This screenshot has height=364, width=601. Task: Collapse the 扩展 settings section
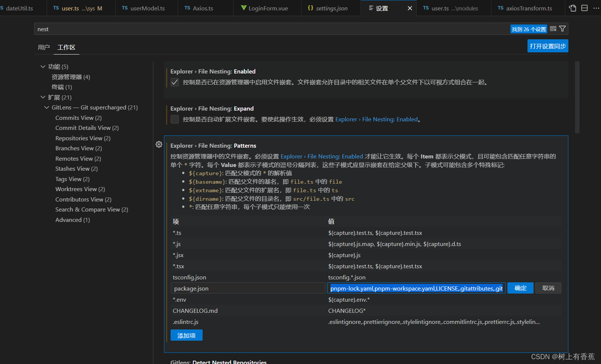point(43,97)
